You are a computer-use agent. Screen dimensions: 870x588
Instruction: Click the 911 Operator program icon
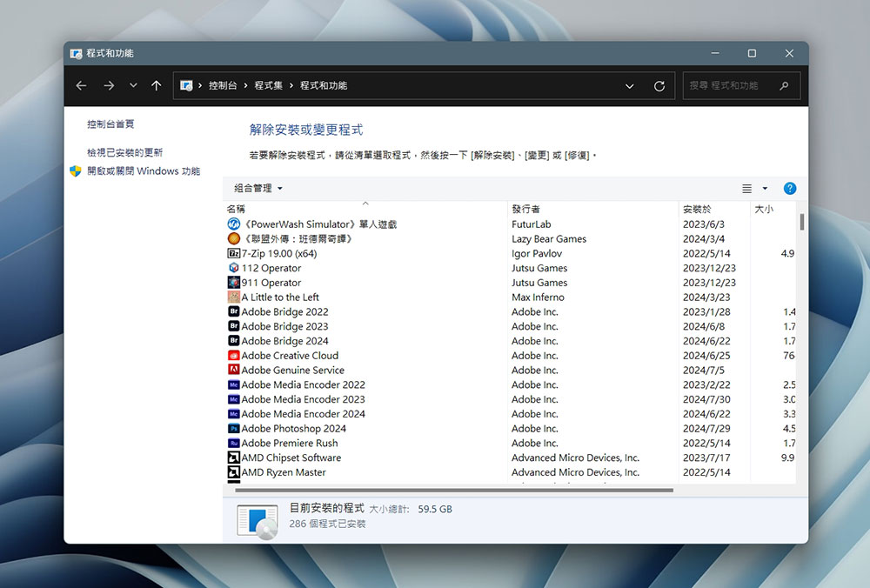[x=233, y=283]
